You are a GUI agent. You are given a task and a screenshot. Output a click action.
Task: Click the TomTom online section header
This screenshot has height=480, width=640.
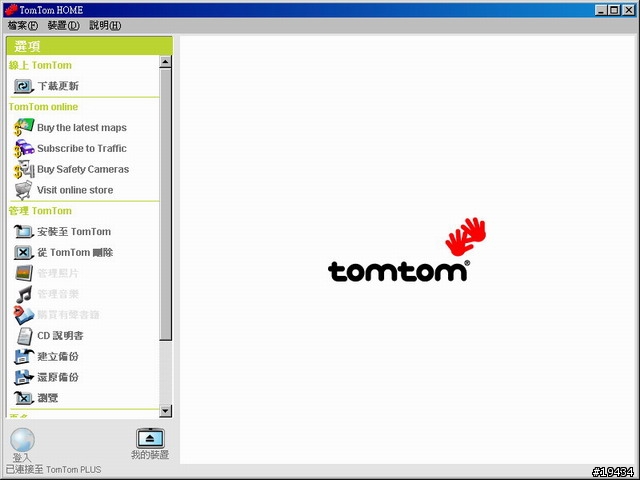tap(43, 107)
